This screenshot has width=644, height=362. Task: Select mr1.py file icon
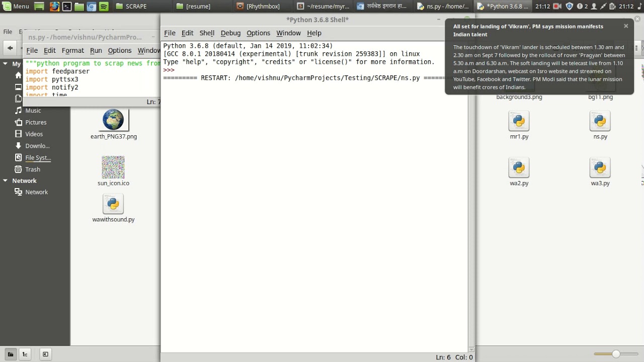tap(519, 121)
